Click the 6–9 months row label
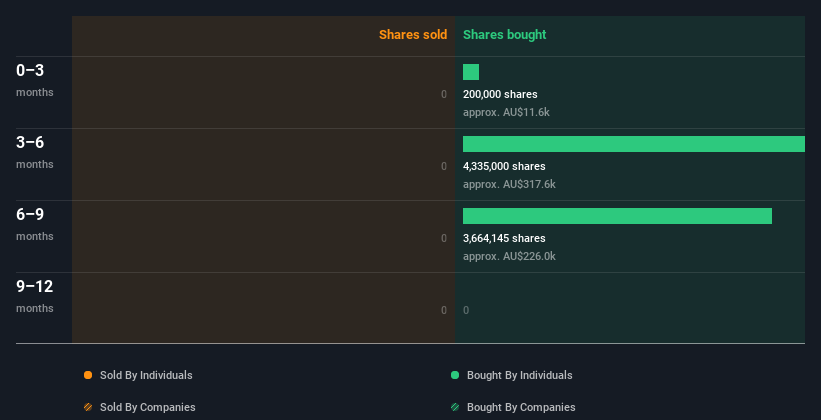 tap(35, 224)
